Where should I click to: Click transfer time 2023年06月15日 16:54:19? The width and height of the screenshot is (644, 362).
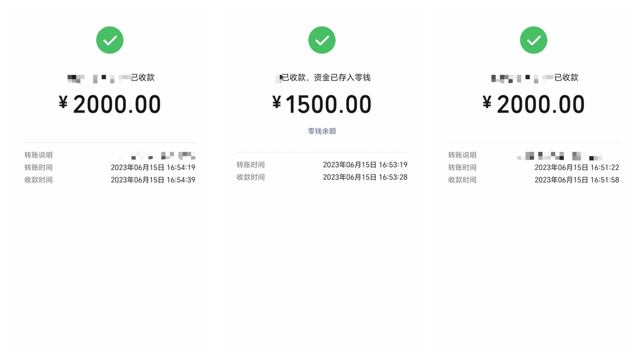pos(153,167)
